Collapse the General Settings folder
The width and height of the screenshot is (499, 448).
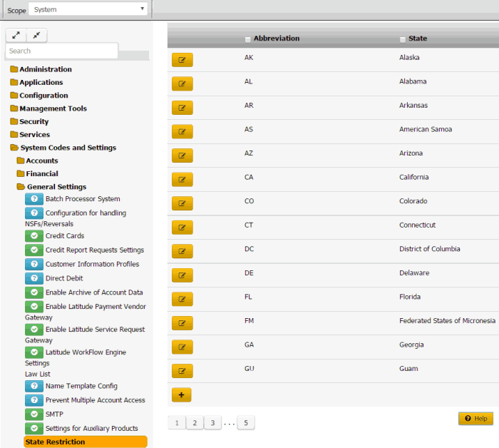pos(56,187)
